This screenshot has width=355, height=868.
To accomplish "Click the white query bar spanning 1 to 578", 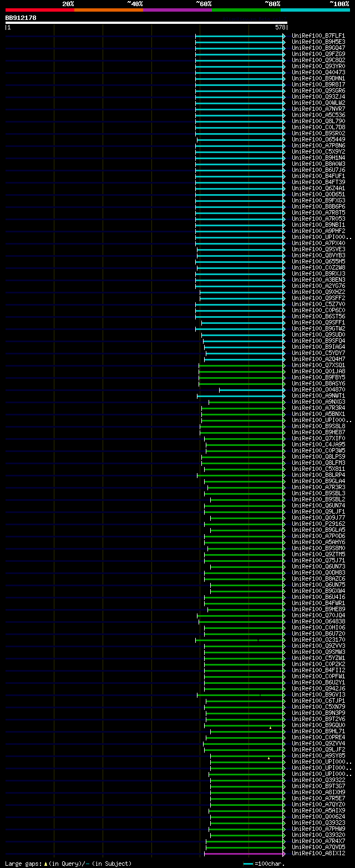I will coord(146,23).
